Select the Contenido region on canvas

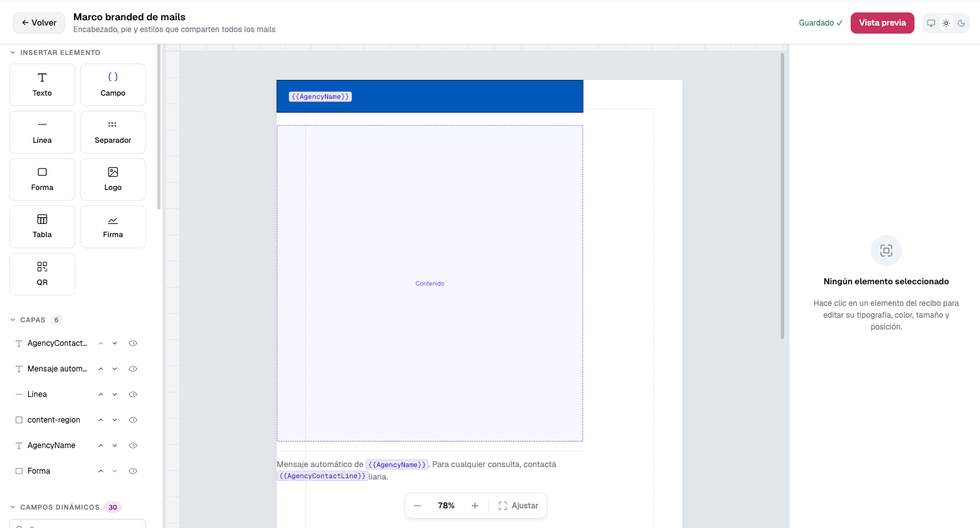click(x=430, y=284)
